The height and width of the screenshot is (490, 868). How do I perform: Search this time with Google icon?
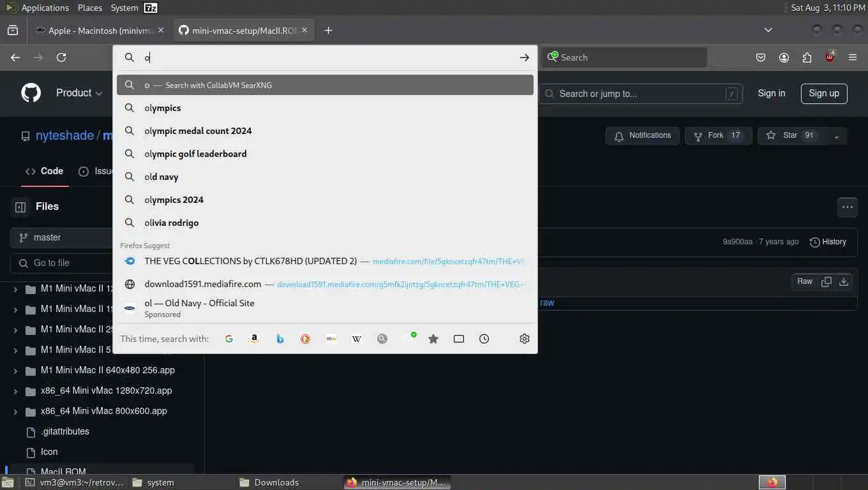[229, 339]
